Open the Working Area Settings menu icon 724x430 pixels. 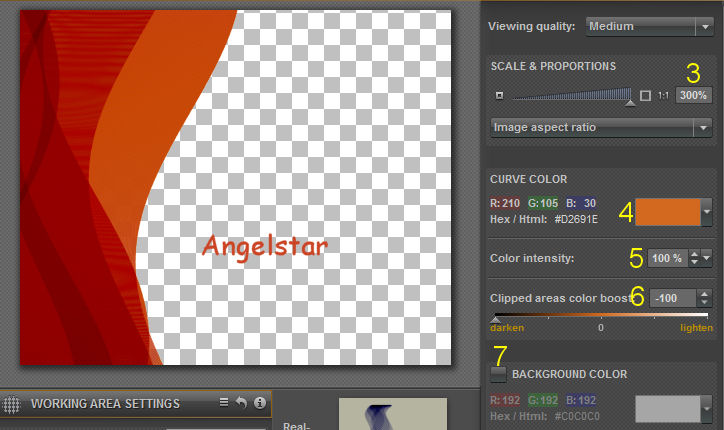tap(225, 403)
